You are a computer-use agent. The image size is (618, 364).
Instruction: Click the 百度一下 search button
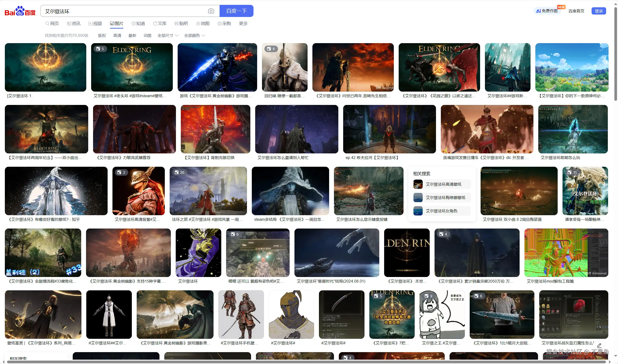[x=236, y=11]
